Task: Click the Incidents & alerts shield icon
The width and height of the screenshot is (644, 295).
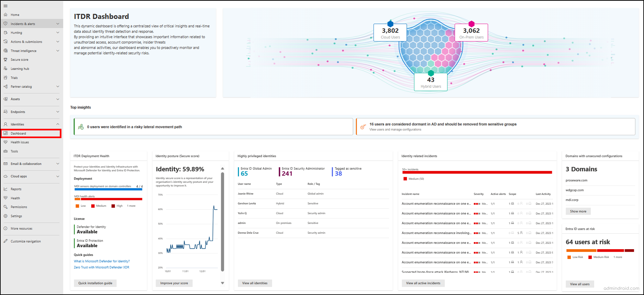Action: pos(5,24)
